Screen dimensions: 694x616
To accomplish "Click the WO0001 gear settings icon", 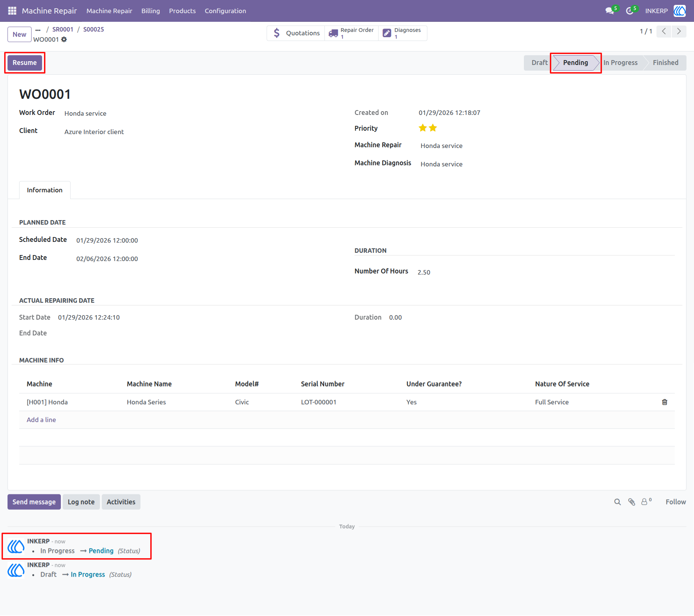I will pyautogui.click(x=64, y=39).
